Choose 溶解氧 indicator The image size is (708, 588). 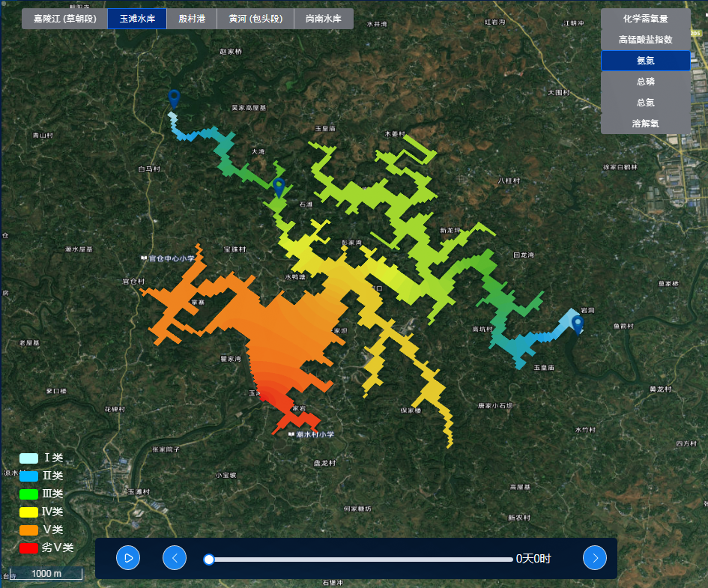(x=645, y=124)
